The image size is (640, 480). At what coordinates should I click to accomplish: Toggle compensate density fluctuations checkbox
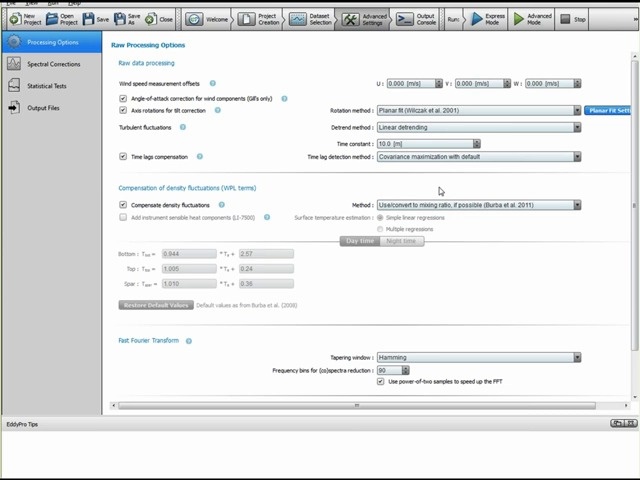(123, 204)
